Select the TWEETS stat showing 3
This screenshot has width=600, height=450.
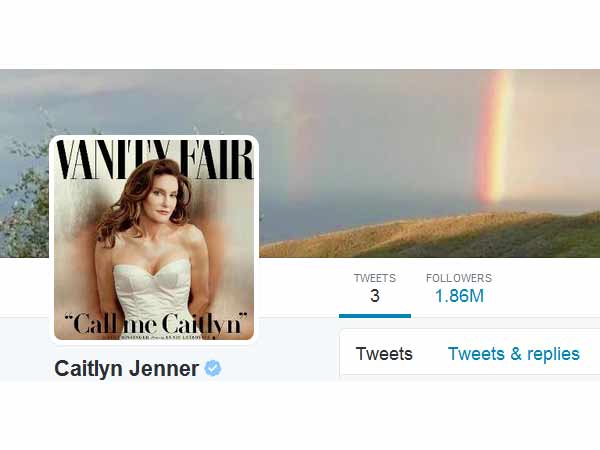tap(375, 289)
